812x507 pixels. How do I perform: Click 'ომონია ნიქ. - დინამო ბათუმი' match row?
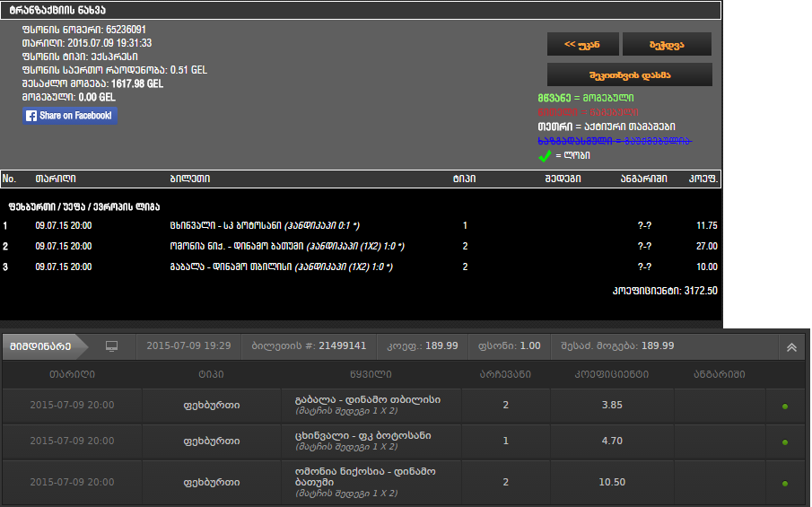(x=287, y=247)
